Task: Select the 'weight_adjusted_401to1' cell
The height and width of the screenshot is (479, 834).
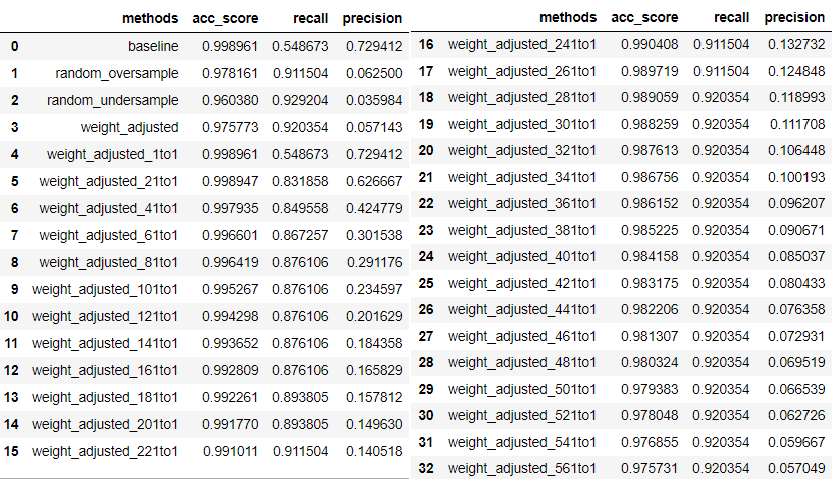Action: click(x=522, y=257)
